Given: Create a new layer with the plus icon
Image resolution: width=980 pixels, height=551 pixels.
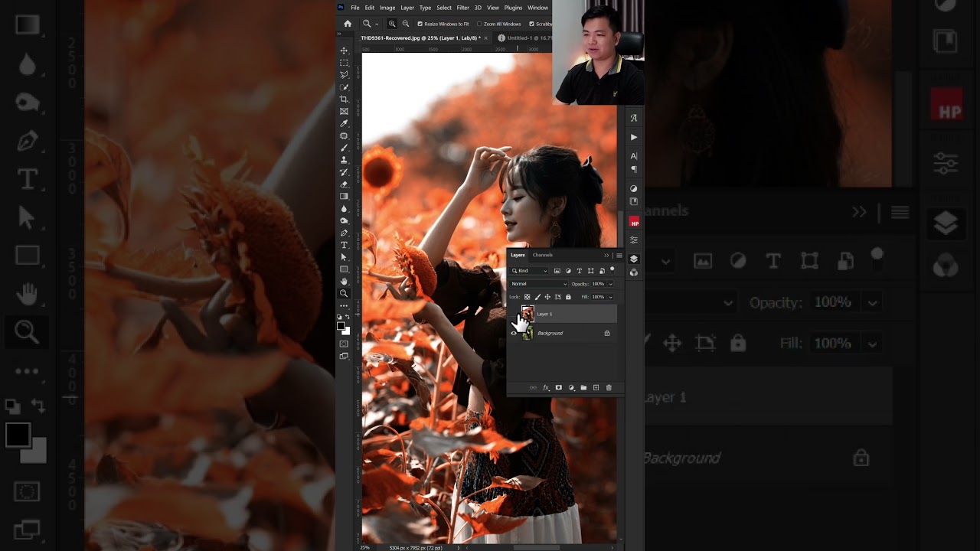Looking at the screenshot, I should pyautogui.click(x=596, y=388).
